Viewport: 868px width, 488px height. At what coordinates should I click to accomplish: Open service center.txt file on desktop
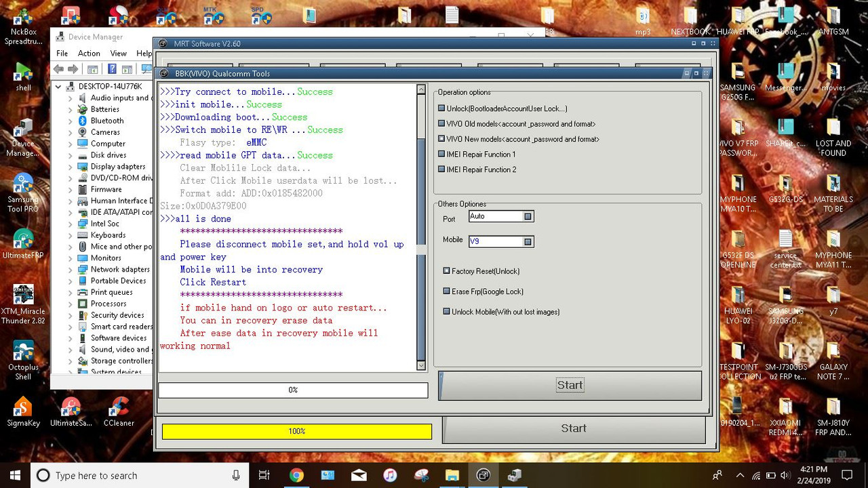coord(785,249)
